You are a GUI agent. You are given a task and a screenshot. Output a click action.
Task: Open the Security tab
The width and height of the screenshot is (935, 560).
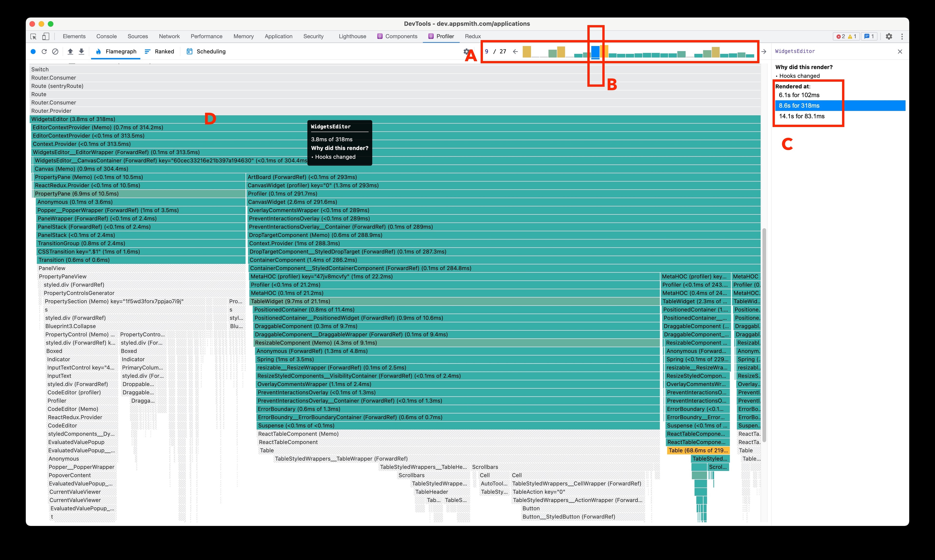[x=313, y=37]
